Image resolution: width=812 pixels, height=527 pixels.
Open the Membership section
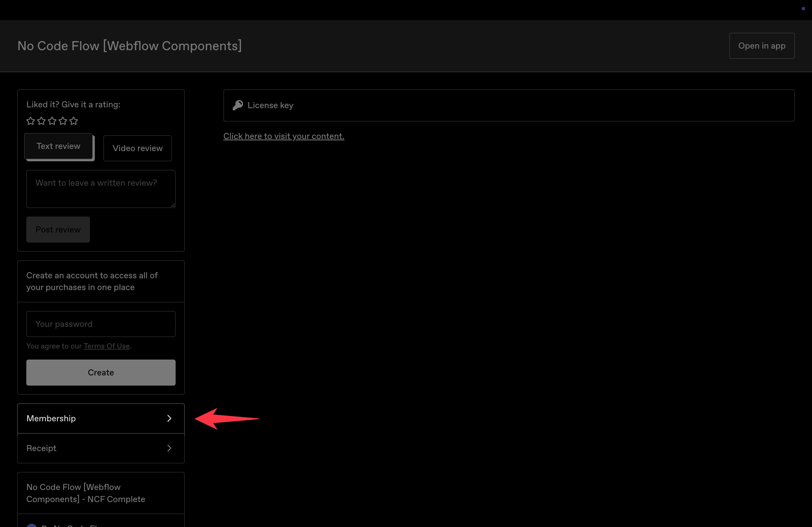pyautogui.click(x=101, y=419)
